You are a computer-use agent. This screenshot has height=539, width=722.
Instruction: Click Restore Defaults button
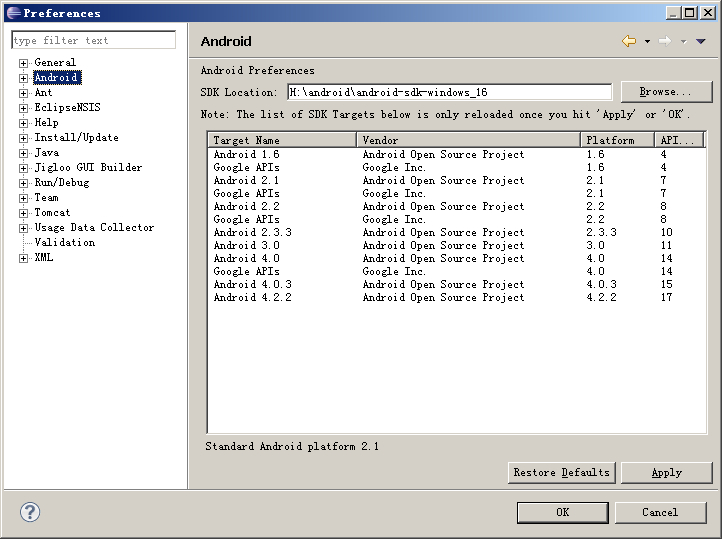coord(561,473)
